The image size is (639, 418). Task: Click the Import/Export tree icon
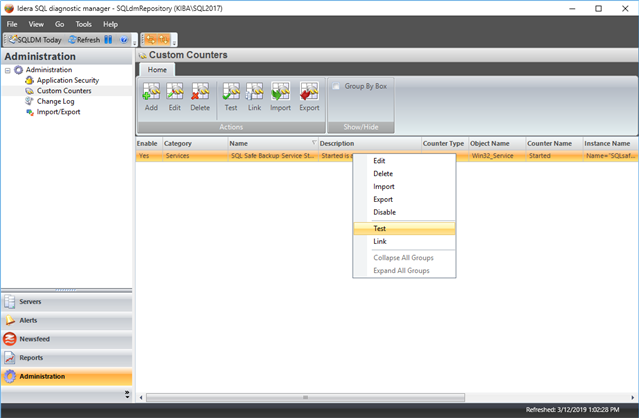(x=29, y=112)
